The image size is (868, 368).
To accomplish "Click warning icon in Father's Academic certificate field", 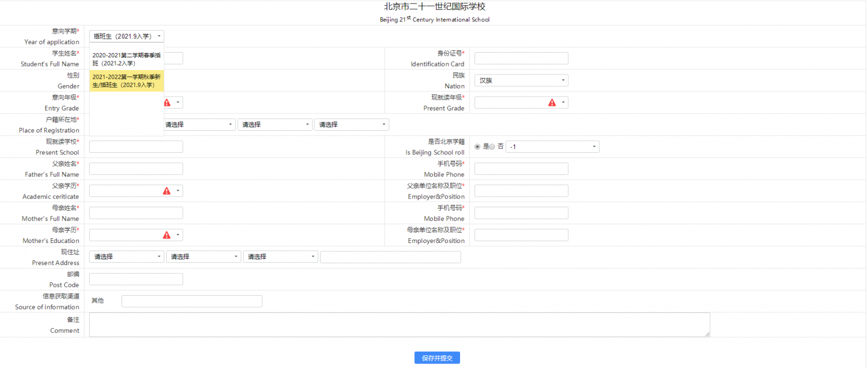I will (x=167, y=191).
